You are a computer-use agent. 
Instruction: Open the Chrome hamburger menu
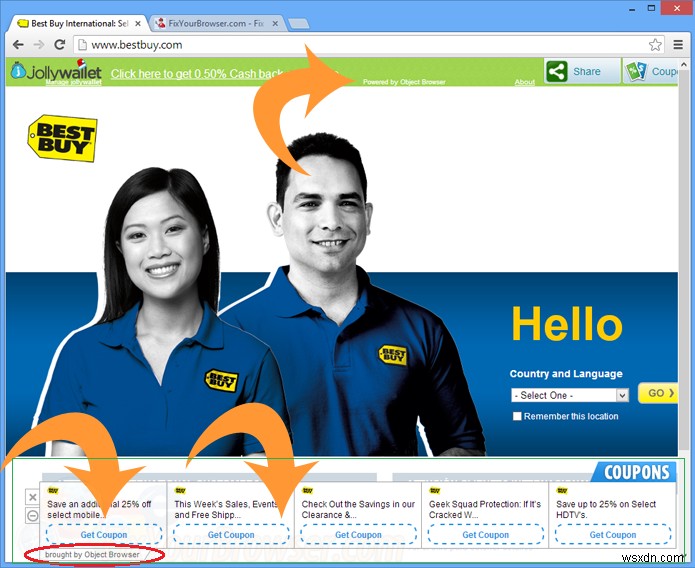pyautogui.click(x=678, y=44)
